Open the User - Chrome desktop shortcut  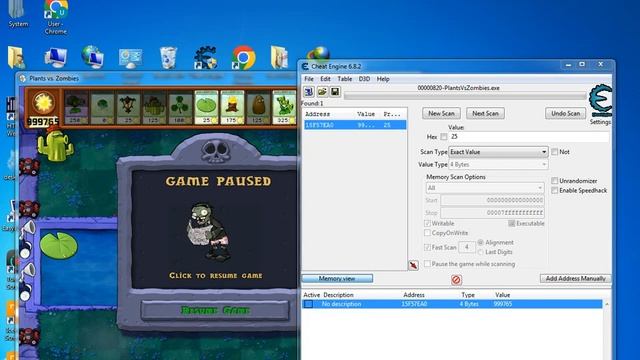(x=56, y=16)
